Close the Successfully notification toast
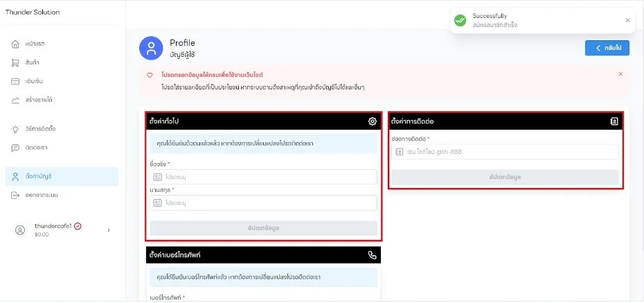The width and height of the screenshot is (644, 303). [x=627, y=20]
